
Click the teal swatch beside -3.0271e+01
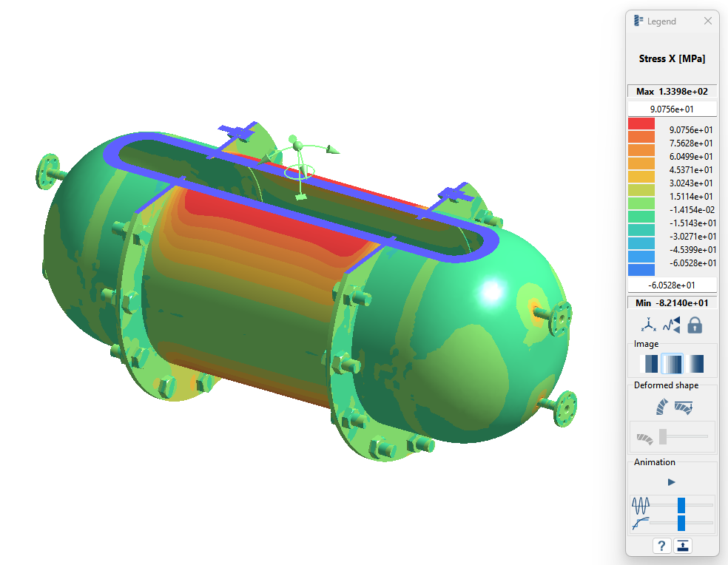click(x=641, y=230)
